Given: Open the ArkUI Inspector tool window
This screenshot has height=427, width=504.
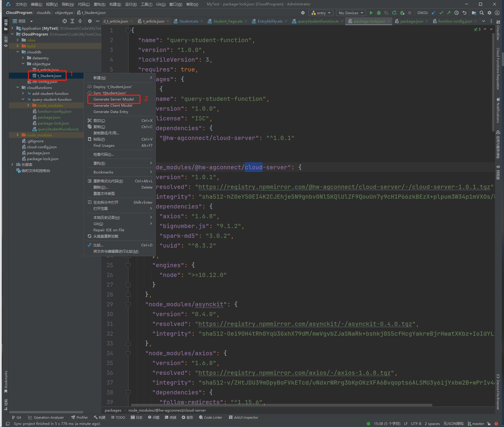Looking at the screenshot, I should pos(243,417).
